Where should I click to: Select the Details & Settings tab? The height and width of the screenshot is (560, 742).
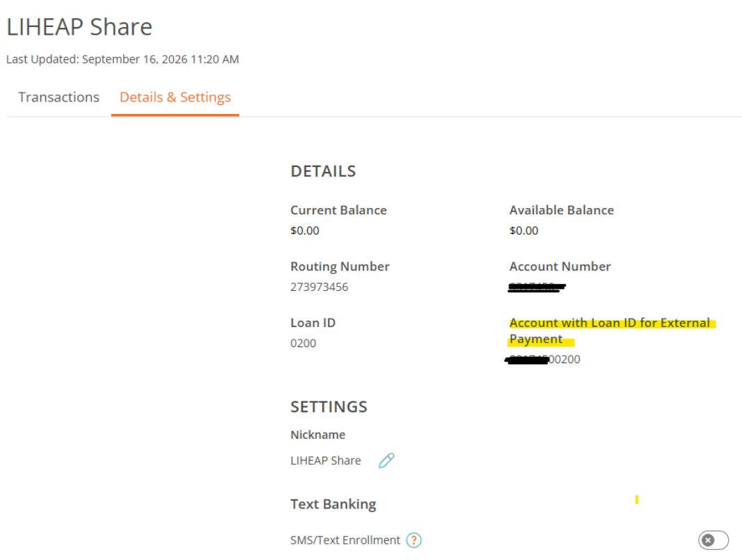pos(175,97)
